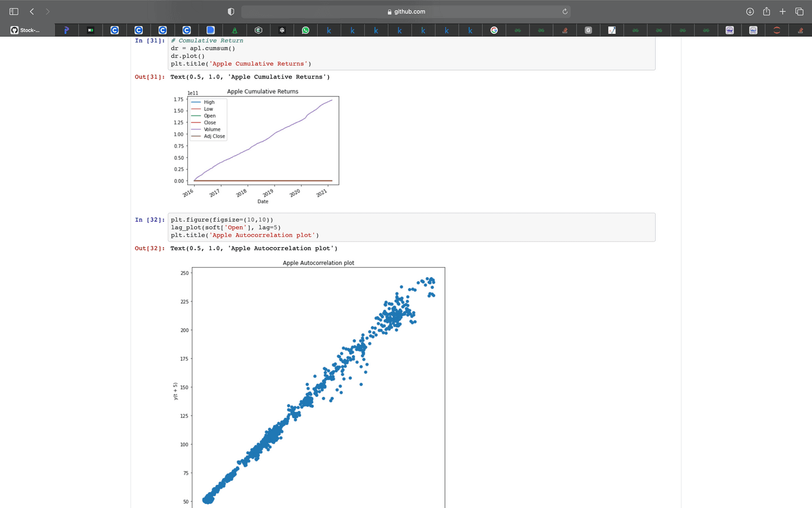Click the In [32] cell prompt
Screen dimensions: 812x508
[x=150, y=220]
